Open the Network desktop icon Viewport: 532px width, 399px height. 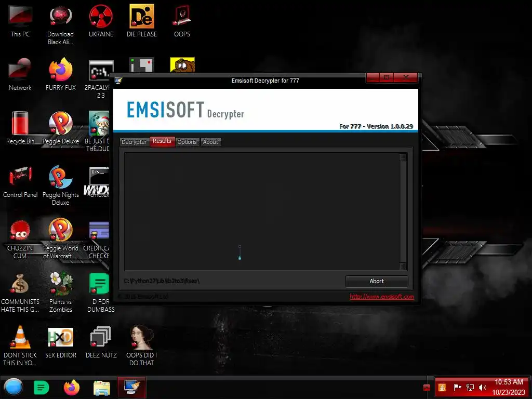click(20, 75)
